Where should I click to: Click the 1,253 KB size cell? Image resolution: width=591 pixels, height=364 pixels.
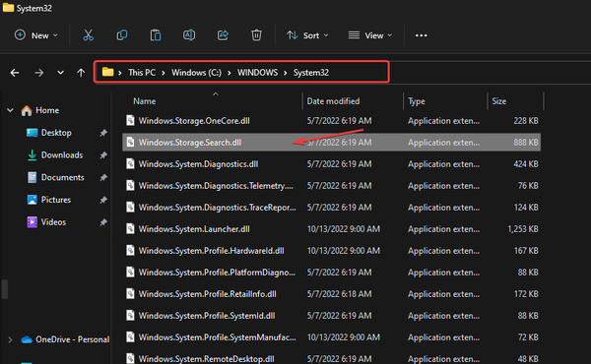tap(523, 229)
